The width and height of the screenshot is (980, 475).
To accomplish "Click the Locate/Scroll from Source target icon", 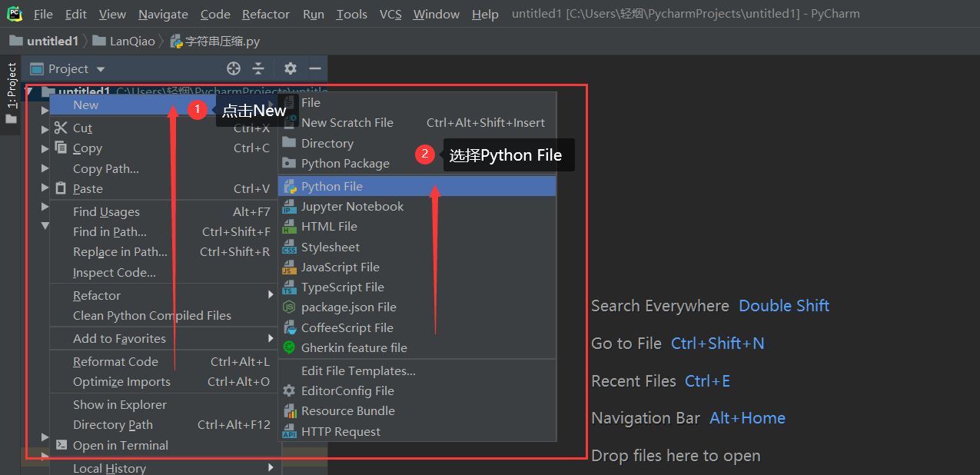I will [x=234, y=68].
